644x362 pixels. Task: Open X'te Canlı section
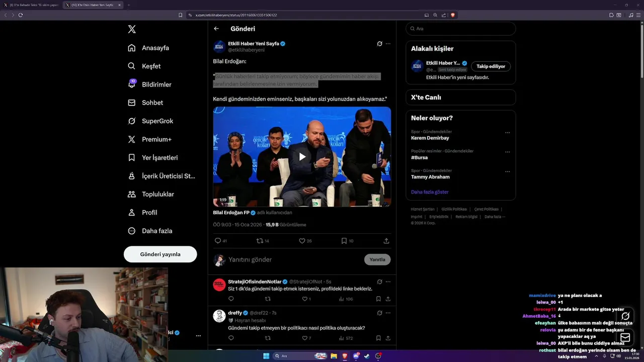point(460,97)
